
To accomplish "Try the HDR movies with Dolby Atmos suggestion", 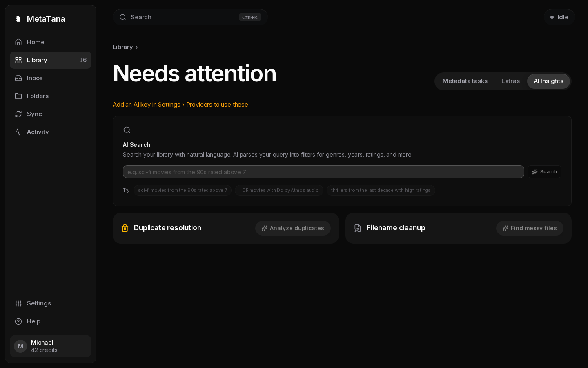I will click(279, 190).
